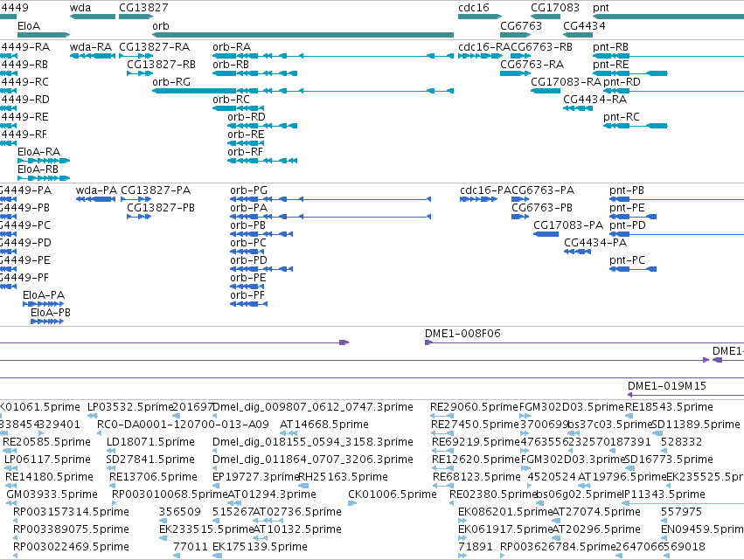Select the orb-RC transcript label

click(231, 100)
